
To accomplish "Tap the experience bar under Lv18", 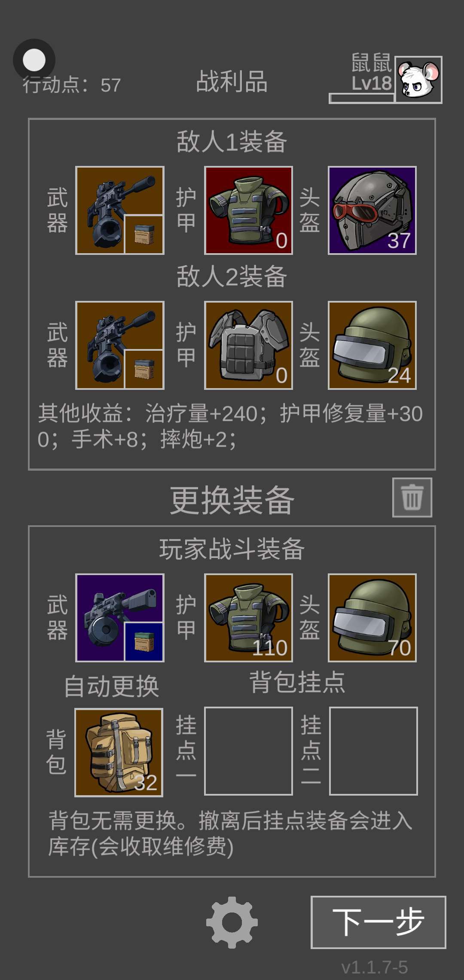I will point(362,98).
